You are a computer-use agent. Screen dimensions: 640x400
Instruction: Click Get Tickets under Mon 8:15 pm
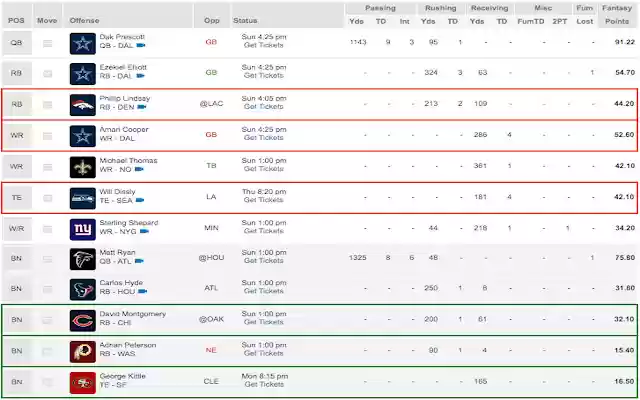click(264, 384)
